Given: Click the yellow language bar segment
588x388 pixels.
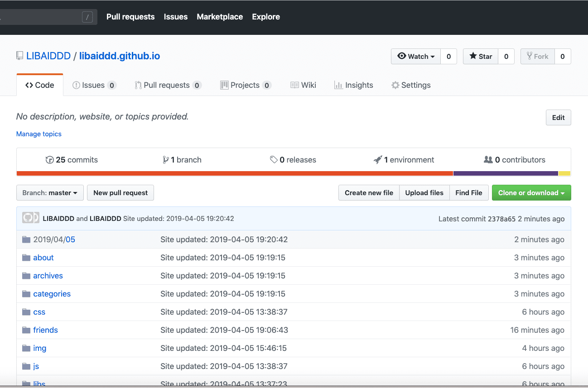Looking at the screenshot, I should click(x=564, y=173).
